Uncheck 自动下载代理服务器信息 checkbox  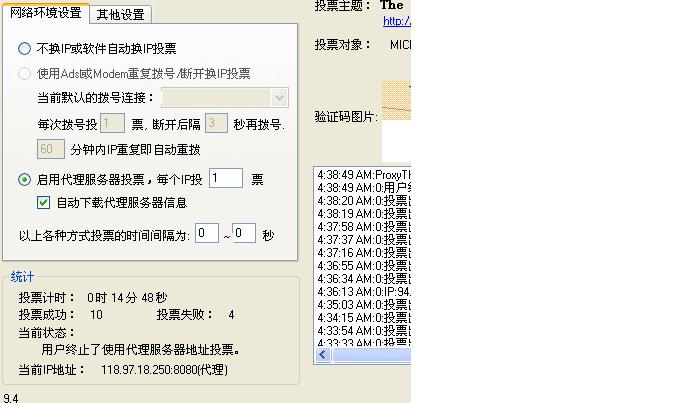(43, 202)
